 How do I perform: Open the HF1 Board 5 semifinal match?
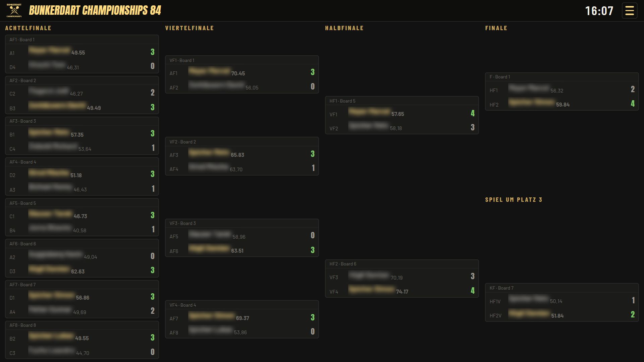click(402, 115)
